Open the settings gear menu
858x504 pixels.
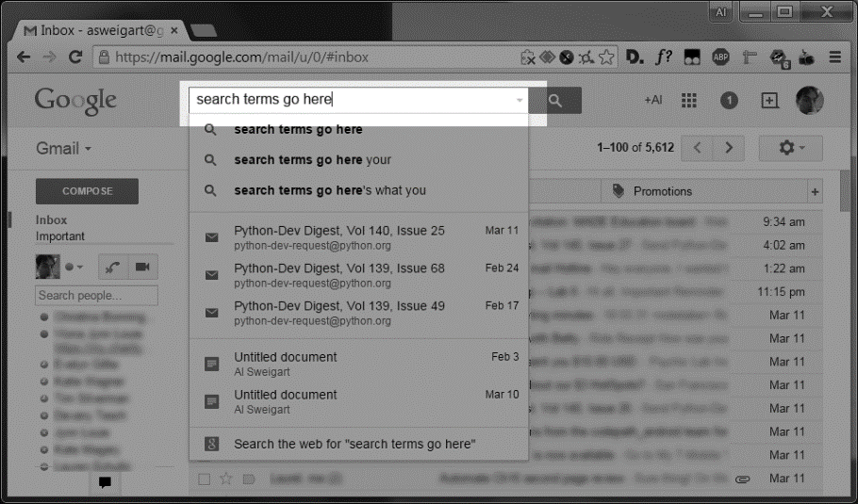pyautogui.click(x=791, y=148)
